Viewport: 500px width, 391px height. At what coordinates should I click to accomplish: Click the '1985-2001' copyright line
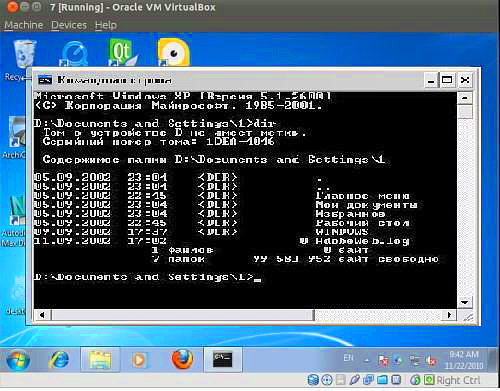click(178, 106)
